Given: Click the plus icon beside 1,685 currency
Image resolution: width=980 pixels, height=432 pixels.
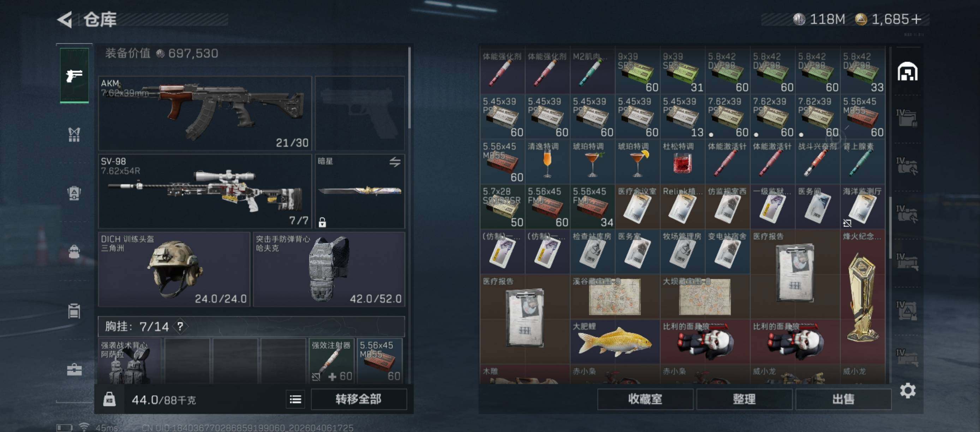Looking at the screenshot, I should (x=916, y=19).
